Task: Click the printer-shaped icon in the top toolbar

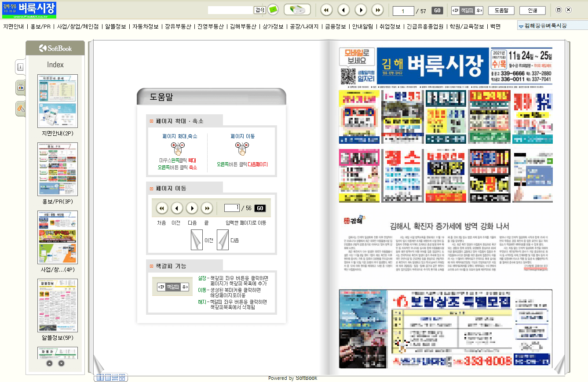Action: pyautogui.click(x=297, y=10)
